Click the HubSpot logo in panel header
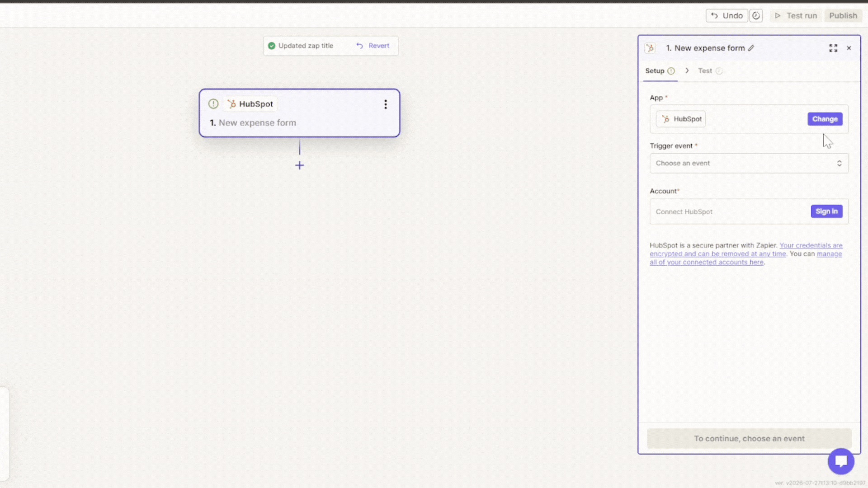The width and height of the screenshot is (868, 488). pyautogui.click(x=650, y=48)
